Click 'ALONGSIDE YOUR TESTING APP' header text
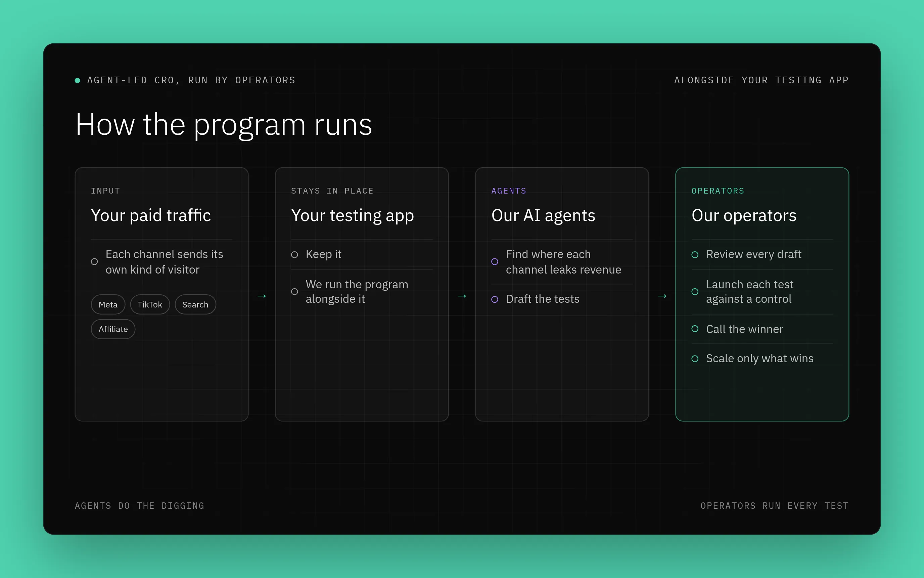This screenshot has height=578, width=924. pos(761,80)
